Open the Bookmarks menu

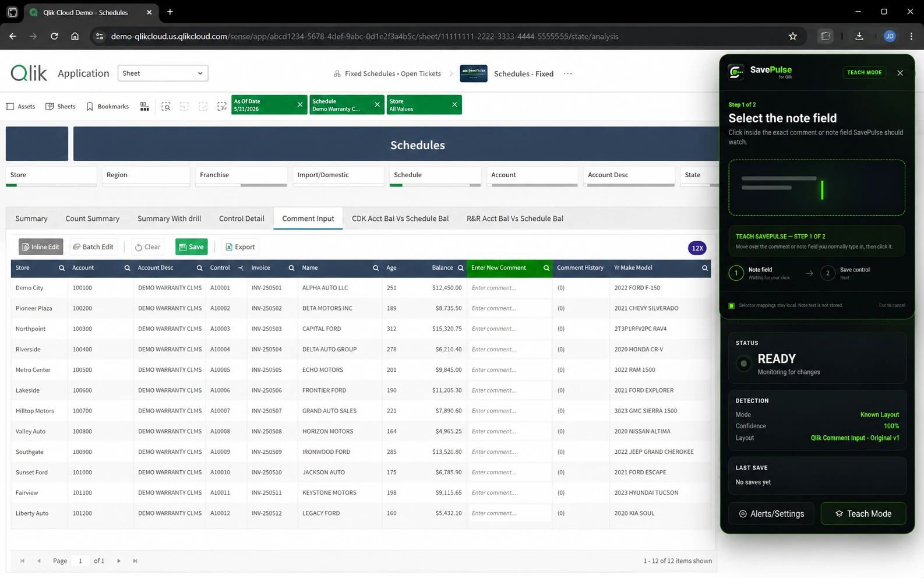coord(107,107)
